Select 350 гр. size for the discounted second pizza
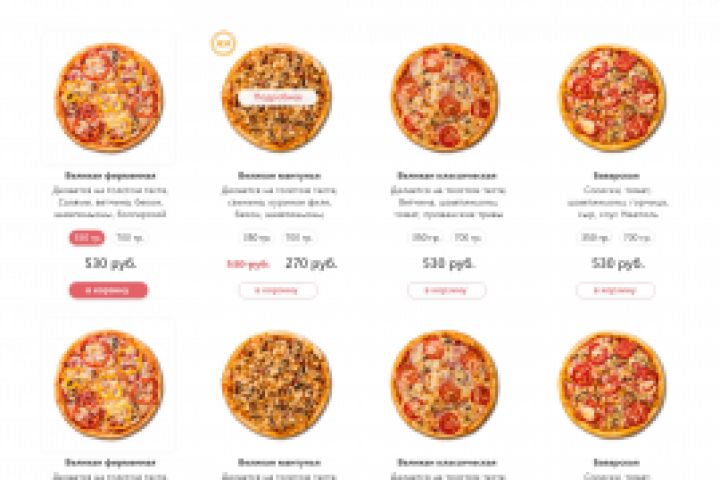The height and width of the screenshot is (480, 720). point(256,238)
